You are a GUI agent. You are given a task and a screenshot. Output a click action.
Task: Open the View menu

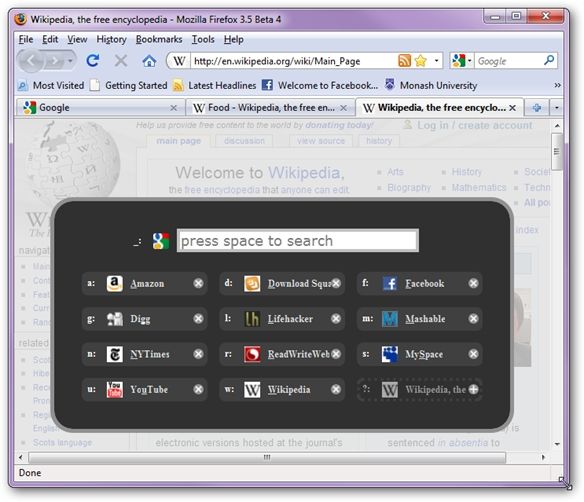[x=77, y=39]
